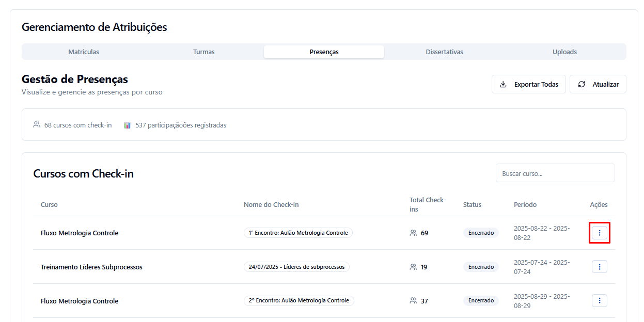
Task: Open actions menu for 2º Encontro Aulão row
Action: [x=599, y=301]
